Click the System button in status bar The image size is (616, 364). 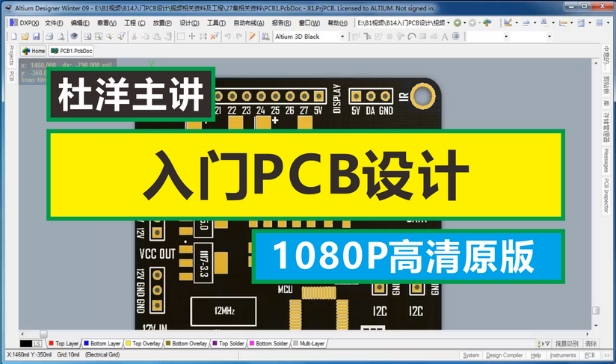tap(471, 355)
